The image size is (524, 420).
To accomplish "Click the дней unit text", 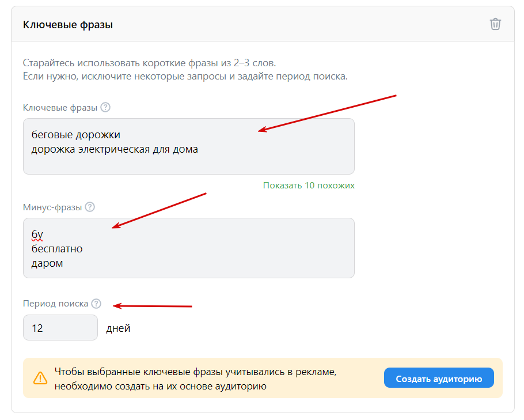I will (x=119, y=328).
